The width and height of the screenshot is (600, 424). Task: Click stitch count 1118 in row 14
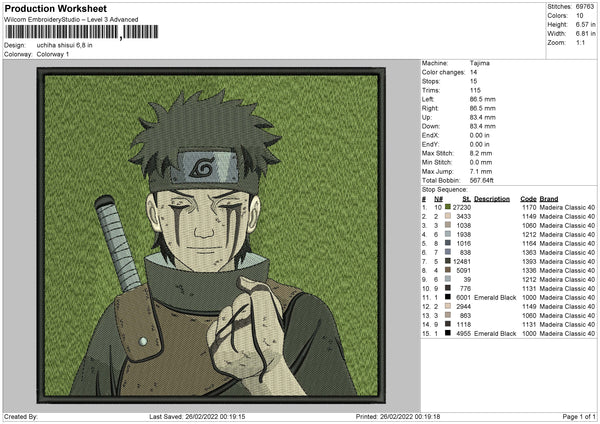pyautogui.click(x=464, y=324)
